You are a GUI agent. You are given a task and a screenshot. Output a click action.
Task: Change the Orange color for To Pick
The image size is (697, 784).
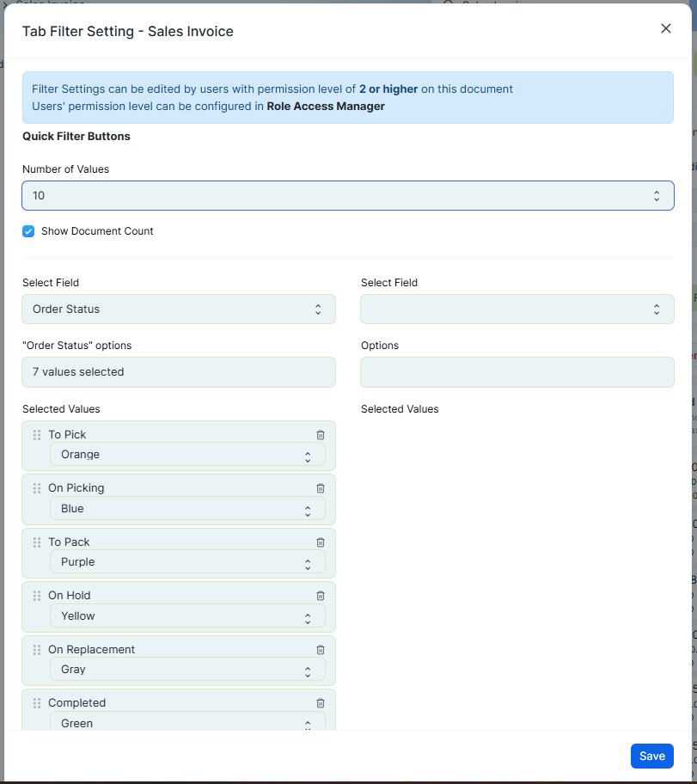(187, 455)
